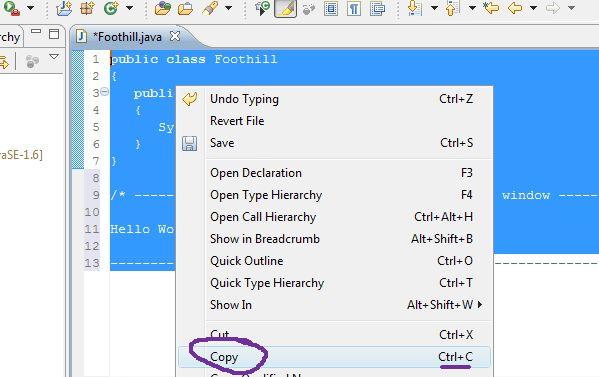Toggle Block Selection Mode icon
599x377 pixels.
point(331,8)
